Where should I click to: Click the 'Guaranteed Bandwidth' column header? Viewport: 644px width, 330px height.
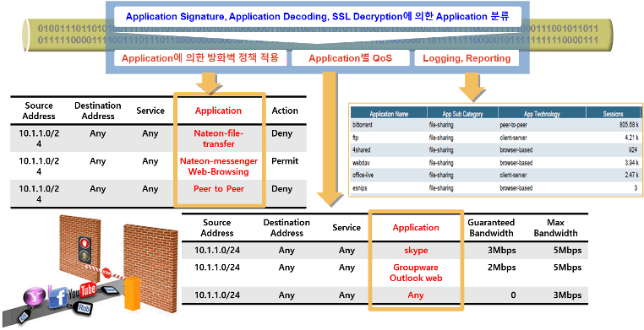(x=491, y=228)
